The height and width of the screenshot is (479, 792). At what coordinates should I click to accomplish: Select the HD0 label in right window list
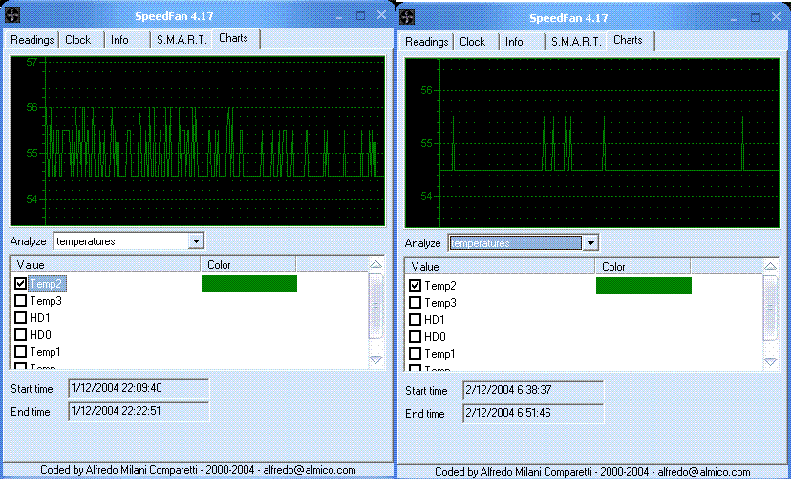435,337
